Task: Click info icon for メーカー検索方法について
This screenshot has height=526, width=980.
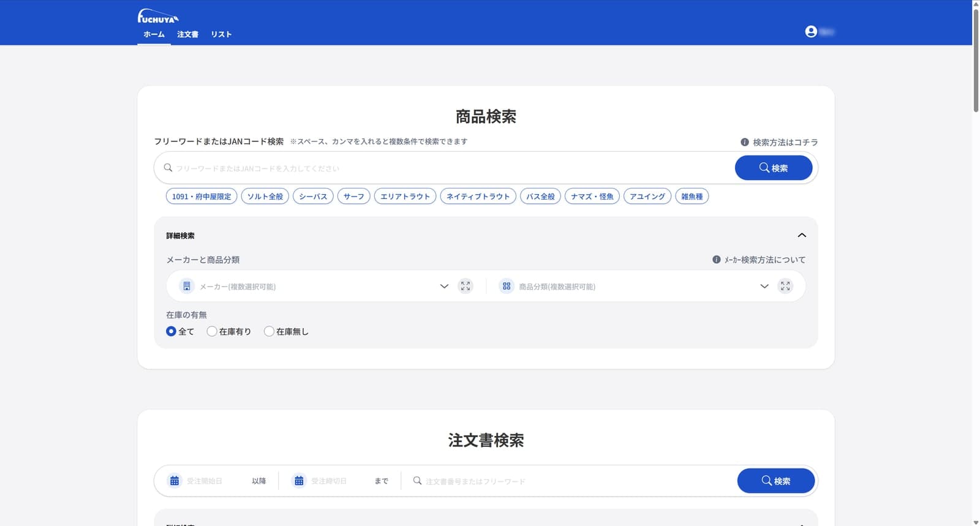Action: click(x=716, y=260)
